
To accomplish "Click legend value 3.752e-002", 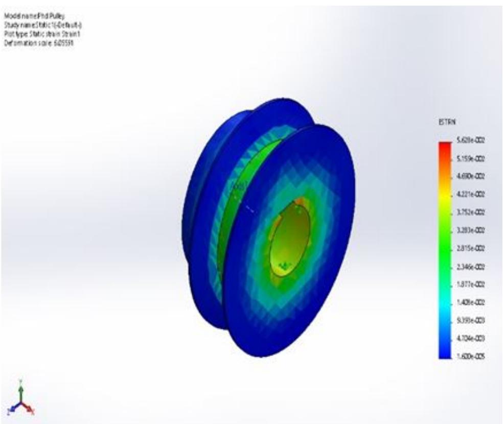I will pos(471,213).
